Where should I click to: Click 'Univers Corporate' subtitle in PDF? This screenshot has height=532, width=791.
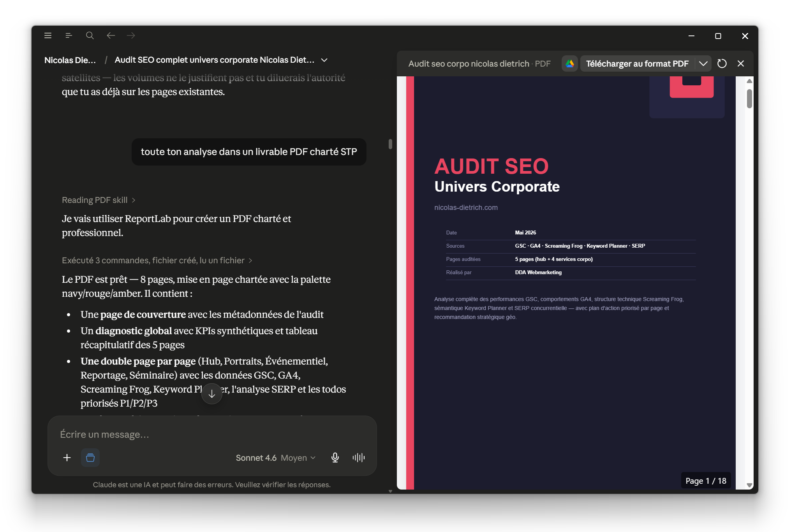(497, 187)
